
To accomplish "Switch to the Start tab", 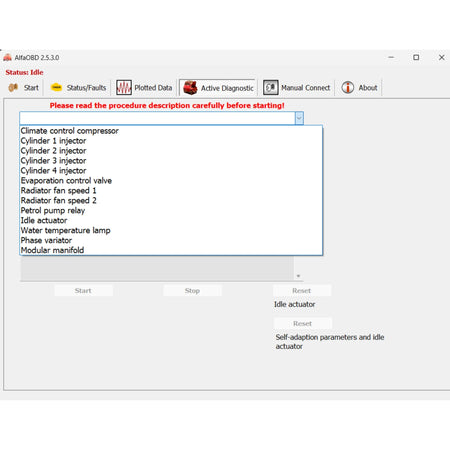I will pyautogui.click(x=24, y=88).
